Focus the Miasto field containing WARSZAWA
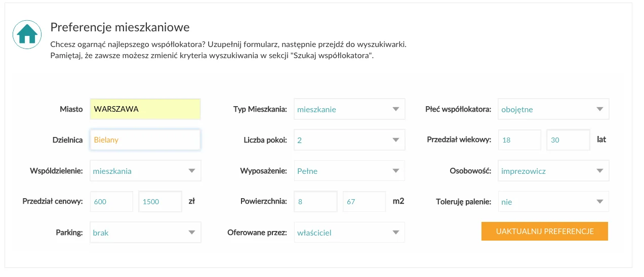Viewport: 644px width, 277px height. pos(145,109)
